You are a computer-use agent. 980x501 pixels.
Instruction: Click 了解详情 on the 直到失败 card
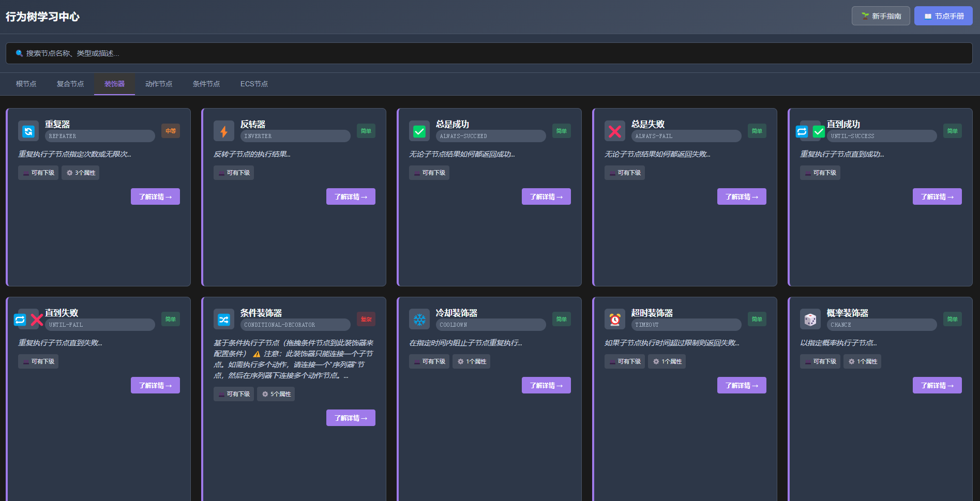coord(155,385)
